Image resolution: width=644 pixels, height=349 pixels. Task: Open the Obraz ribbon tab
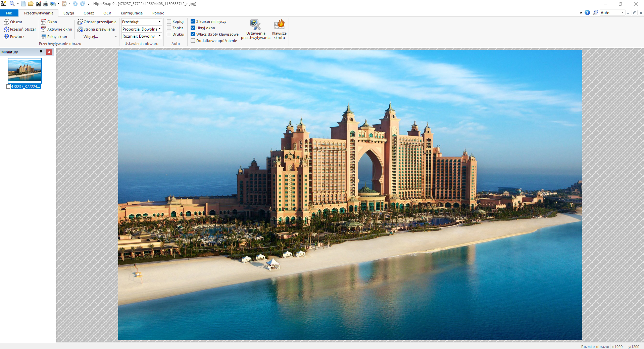(x=89, y=13)
